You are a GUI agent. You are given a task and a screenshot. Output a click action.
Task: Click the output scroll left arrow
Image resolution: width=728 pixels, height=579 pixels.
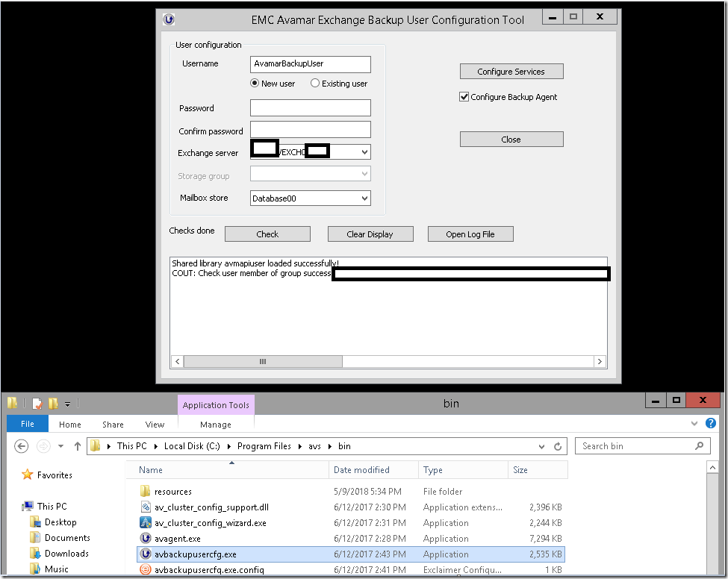pos(177,361)
